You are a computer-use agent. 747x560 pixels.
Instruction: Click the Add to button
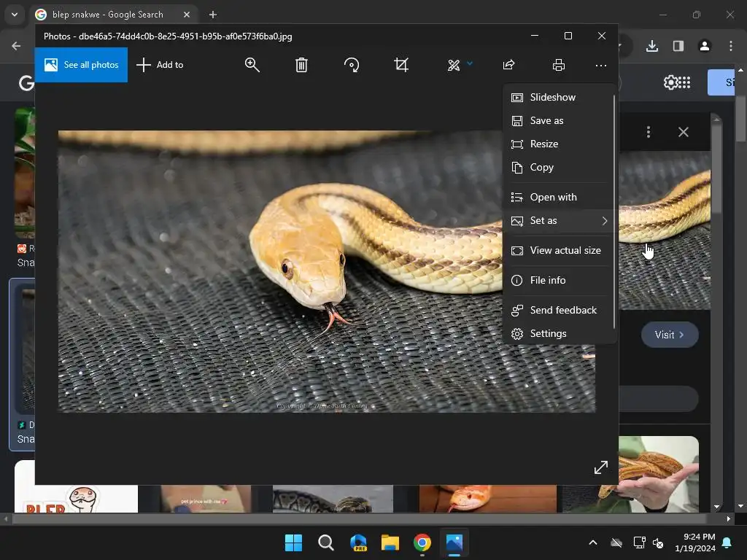coord(160,65)
